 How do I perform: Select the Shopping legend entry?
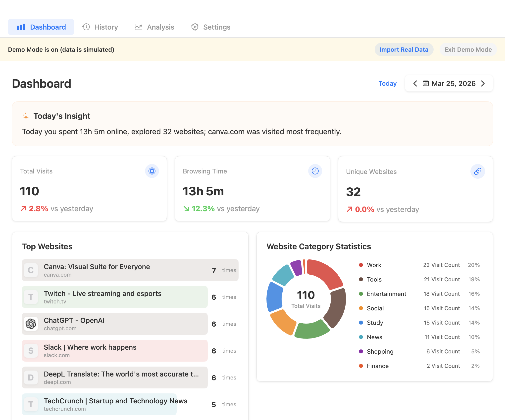(419, 351)
